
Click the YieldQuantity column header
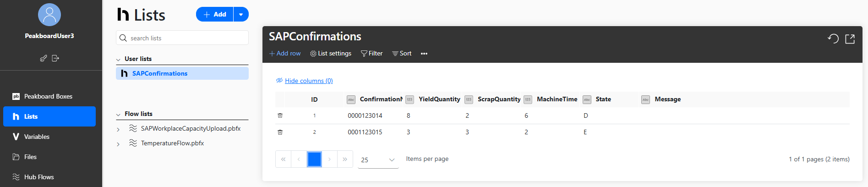(x=432, y=99)
